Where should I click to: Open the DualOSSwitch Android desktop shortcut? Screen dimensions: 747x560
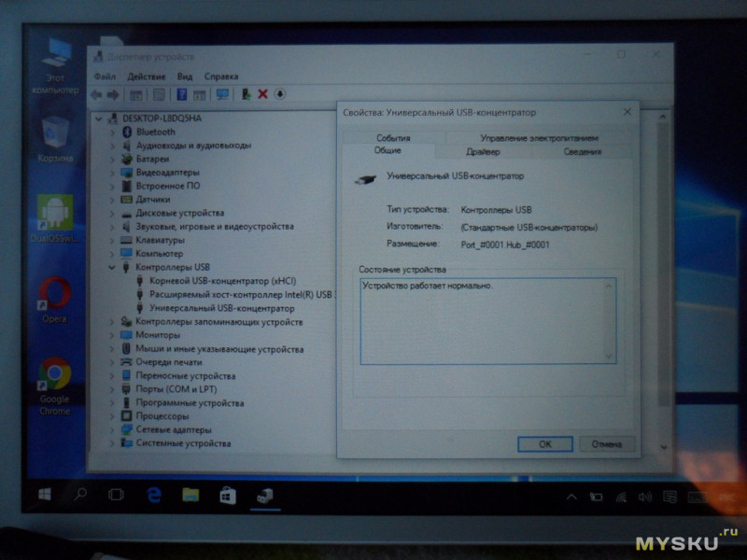(x=55, y=218)
